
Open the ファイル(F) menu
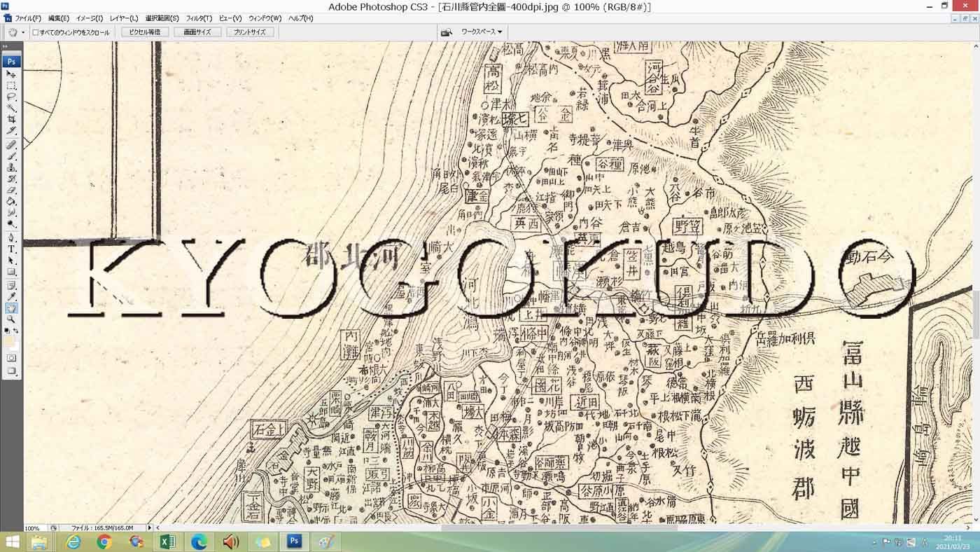pyautogui.click(x=28, y=18)
